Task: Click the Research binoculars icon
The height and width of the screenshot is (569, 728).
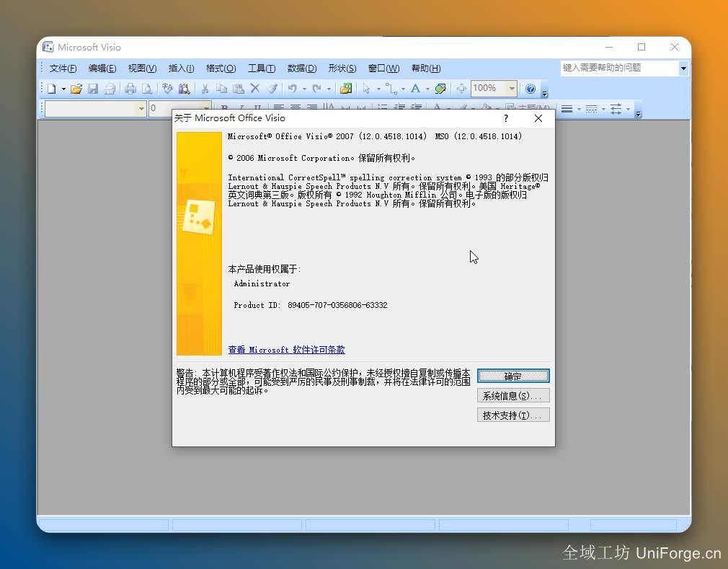Action: (x=184, y=88)
